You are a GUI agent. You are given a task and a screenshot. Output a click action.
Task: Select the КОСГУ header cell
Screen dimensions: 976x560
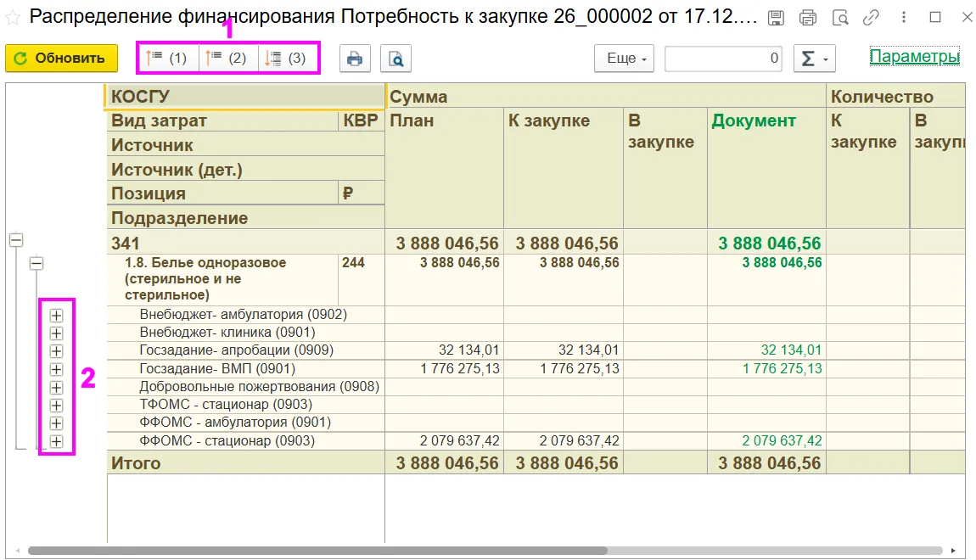coord(245,97)
